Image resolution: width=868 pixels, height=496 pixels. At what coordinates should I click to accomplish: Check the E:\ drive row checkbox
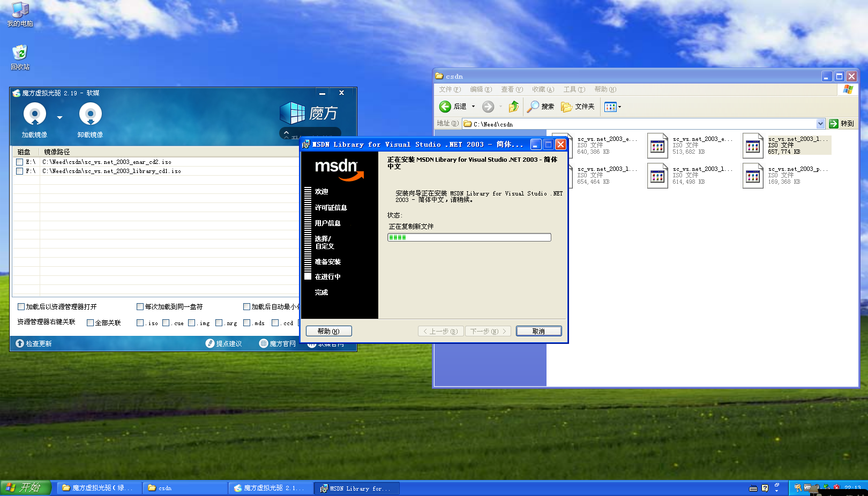[19, 162]
